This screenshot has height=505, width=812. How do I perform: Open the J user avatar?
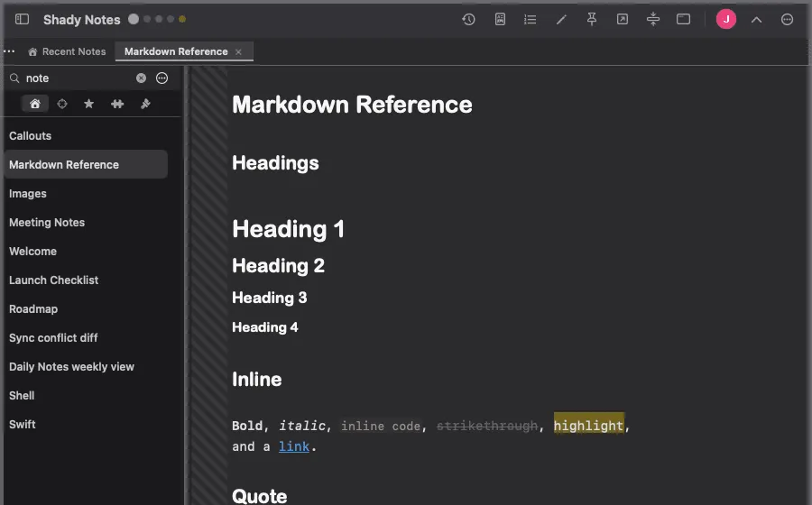click(726, 20)
